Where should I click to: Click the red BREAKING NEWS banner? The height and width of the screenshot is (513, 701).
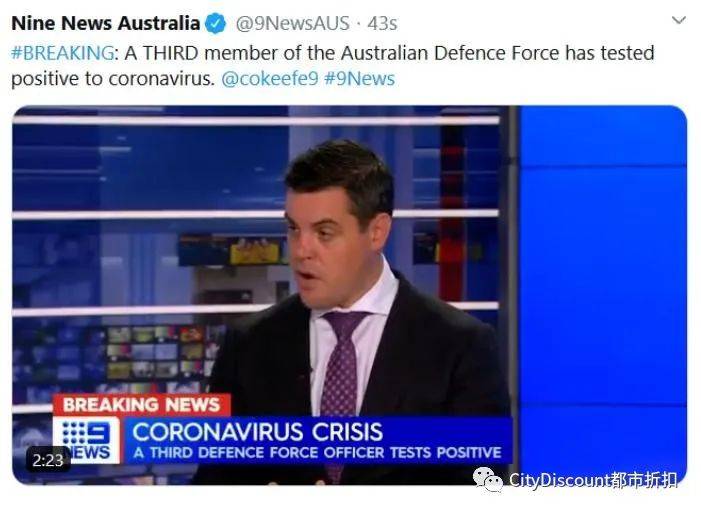[x=142, y=405]
